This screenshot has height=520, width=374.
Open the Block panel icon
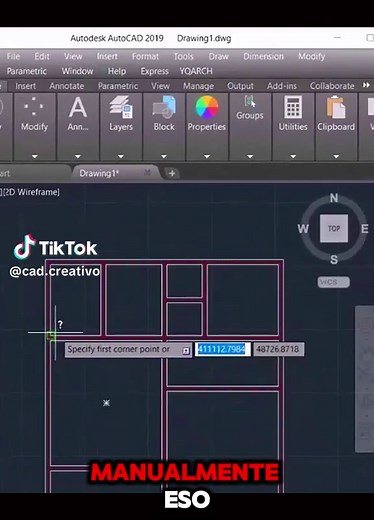pyautogui.click(x=164, y=107)
